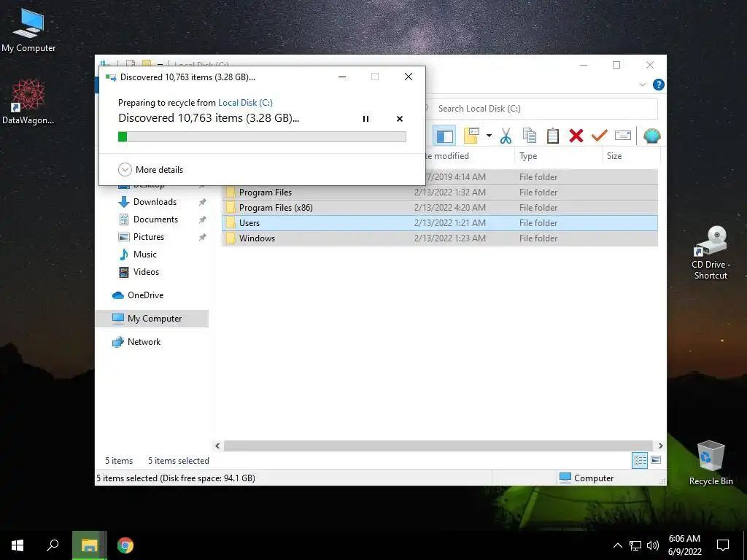Select OneDrive in the navigation pane

(x=145, y=295)
